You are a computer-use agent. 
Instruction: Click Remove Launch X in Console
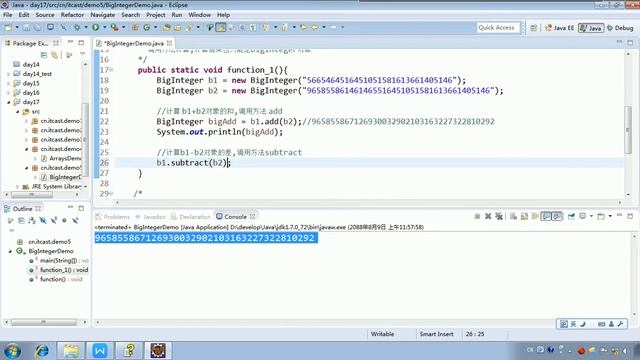pos(488,216)
